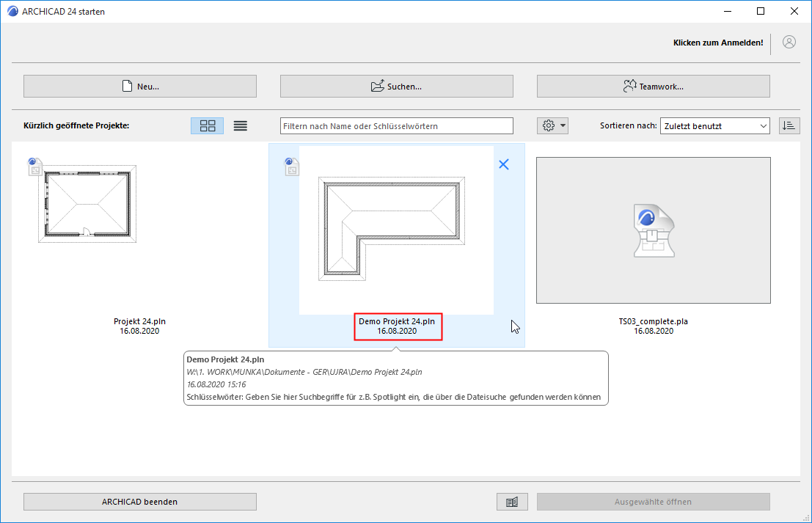
Task: Switch to list view of projects
Action: (x=241, y=126)
